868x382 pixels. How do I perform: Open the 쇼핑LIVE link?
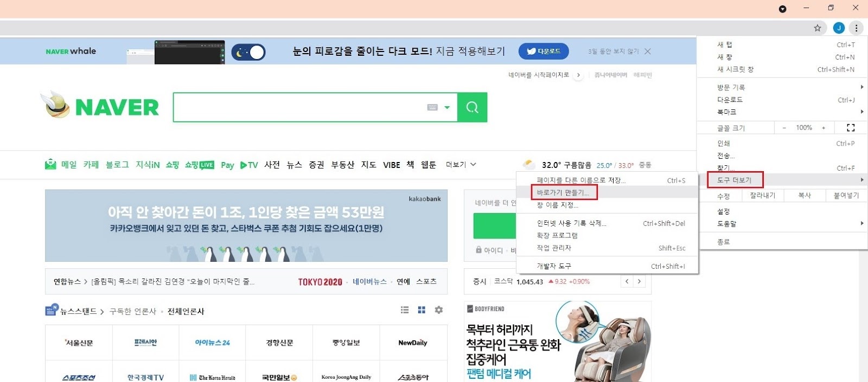(199, 165)
